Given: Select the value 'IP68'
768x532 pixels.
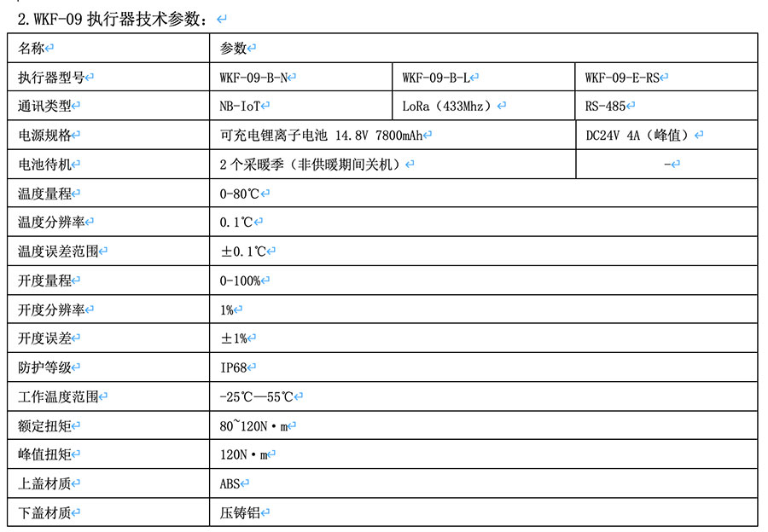Looking at the screenshot, I should coord(233,367).
